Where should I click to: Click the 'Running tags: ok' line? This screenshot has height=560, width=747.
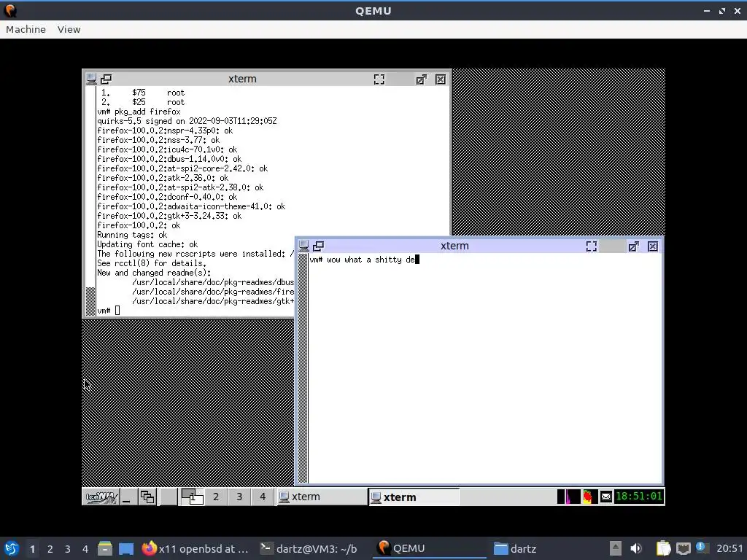tap(132, 235)
